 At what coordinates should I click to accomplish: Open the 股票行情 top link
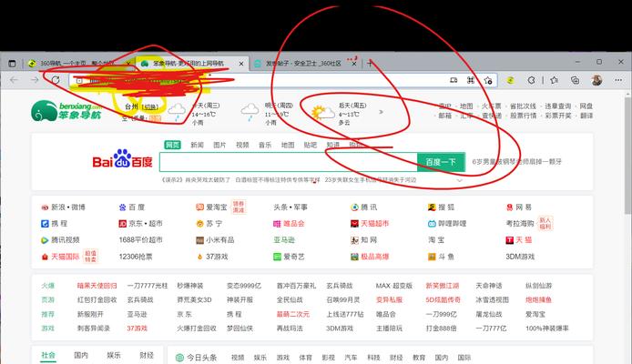(x=524, y=116)
